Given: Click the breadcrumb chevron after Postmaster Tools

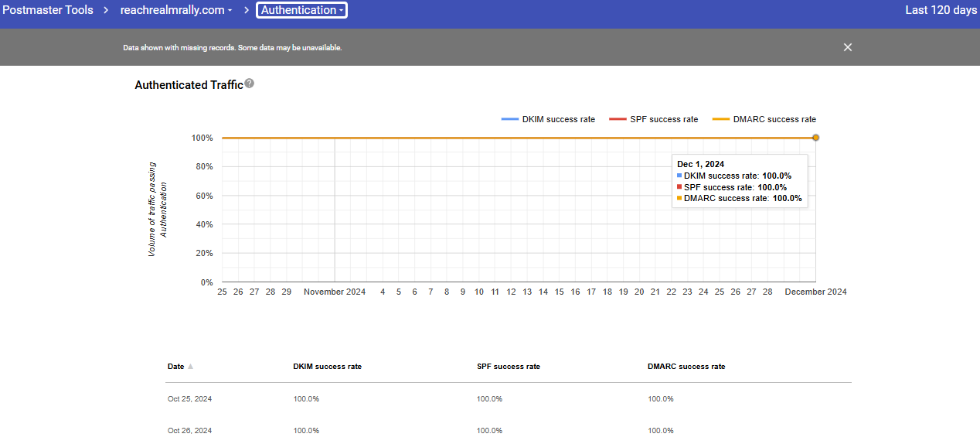Looking at the screenshot, I should click(107, 10).
